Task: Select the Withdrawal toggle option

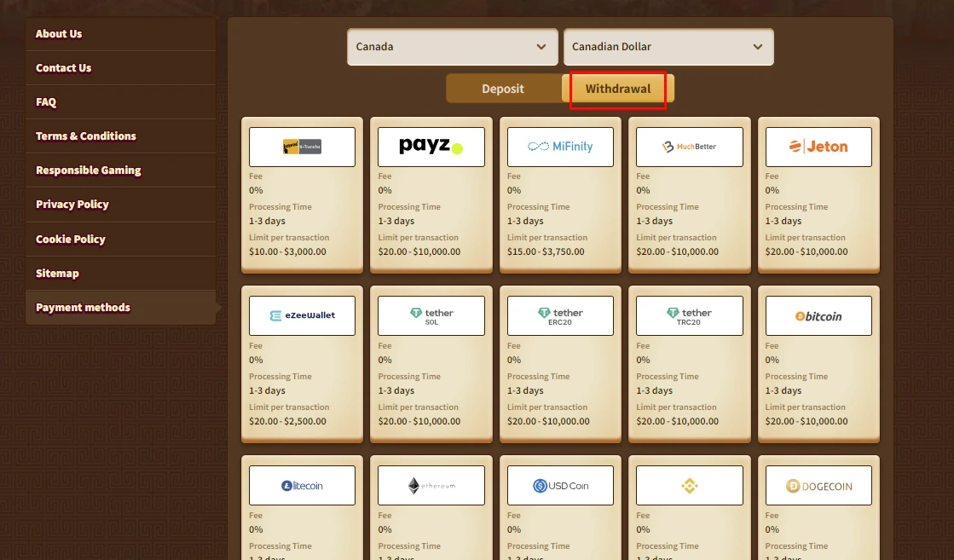Action: [618, 89]
